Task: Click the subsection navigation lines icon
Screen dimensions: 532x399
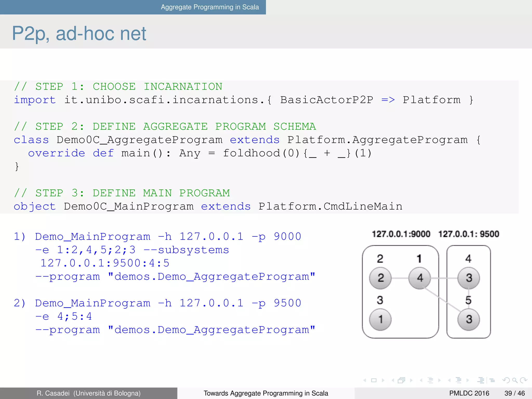Action: tap(430, 380)
